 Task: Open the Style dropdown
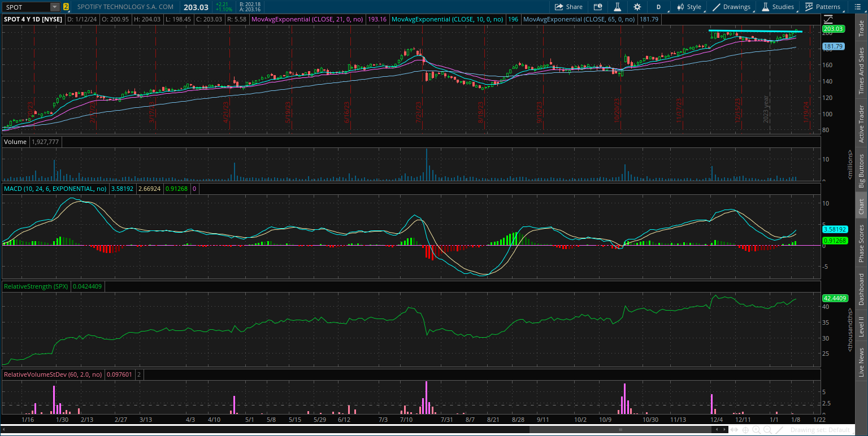689,7
